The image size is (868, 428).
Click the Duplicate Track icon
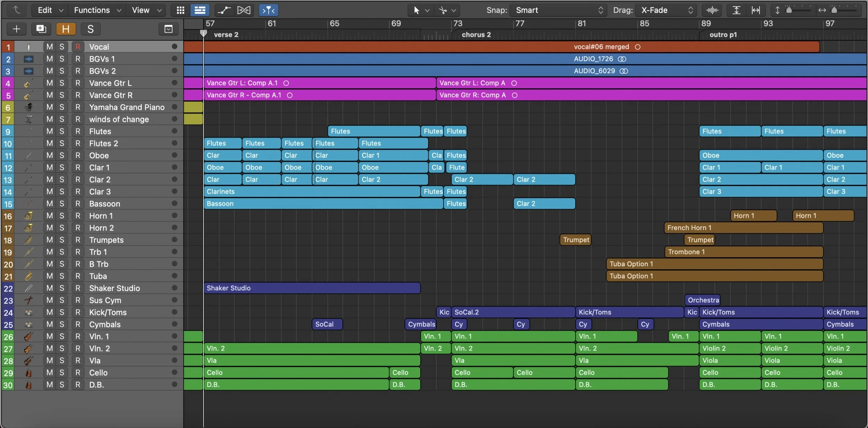[x=41, y=29]
